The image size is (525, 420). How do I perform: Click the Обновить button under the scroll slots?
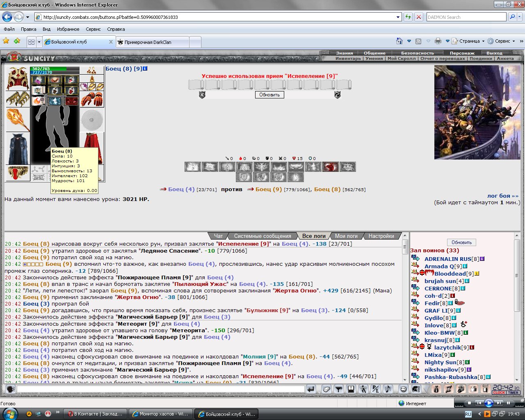(269, 95)
